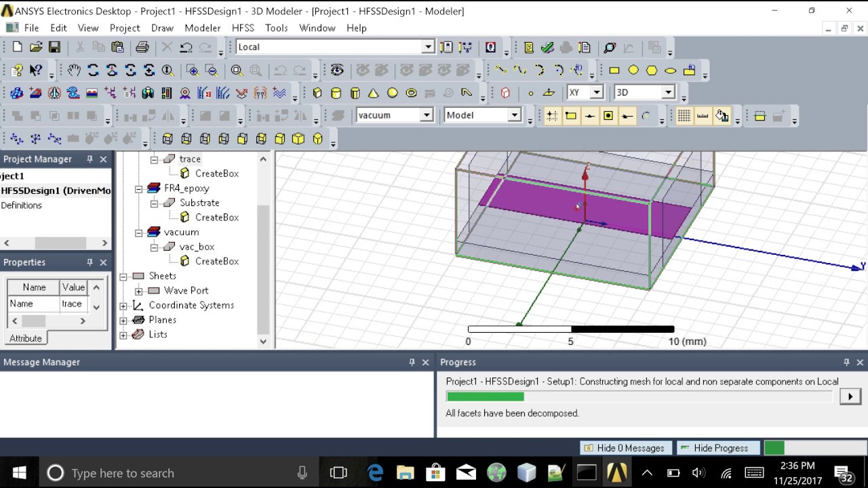868x488 pixels.
Task: Toggle grid display in the modeler
Action: point(684,115)
